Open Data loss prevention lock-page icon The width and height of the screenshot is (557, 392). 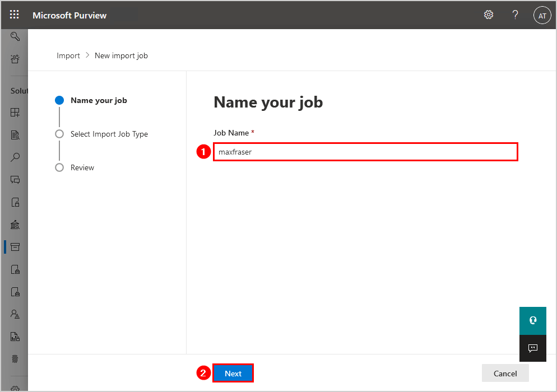tap(15, 202)
